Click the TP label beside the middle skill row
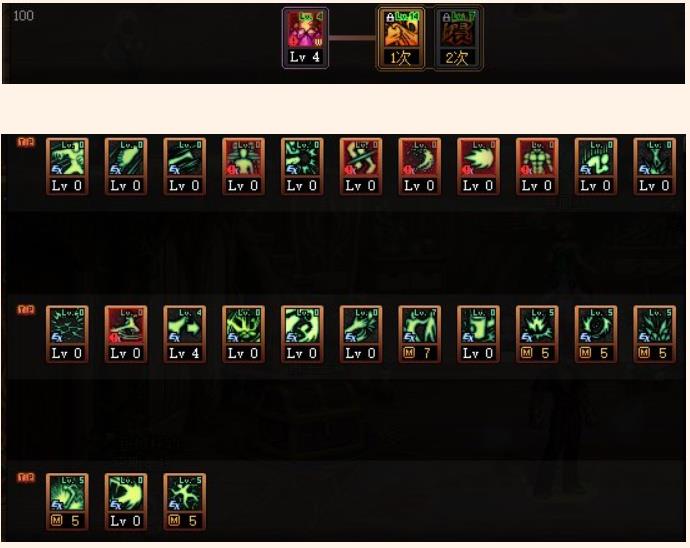This screenshot has height=548, width=690. coord(26,310)
